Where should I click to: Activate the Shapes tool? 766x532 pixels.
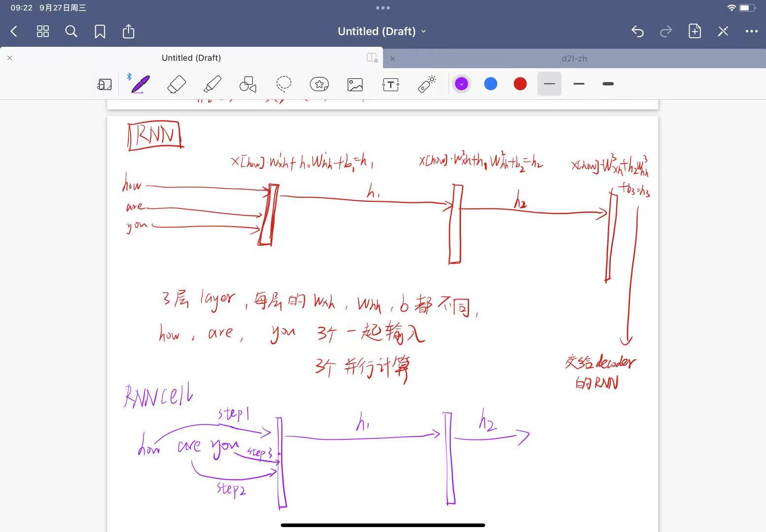(x=248, y=84)
